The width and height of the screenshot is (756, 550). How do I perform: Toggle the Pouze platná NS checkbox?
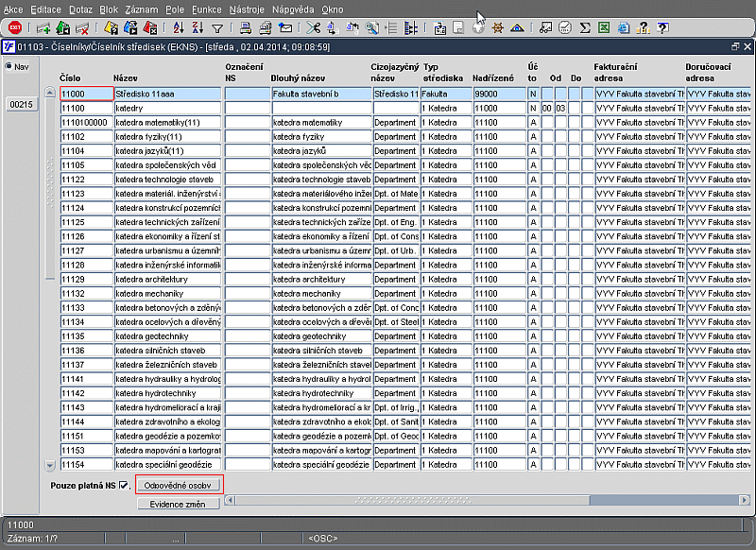(124, 485)
